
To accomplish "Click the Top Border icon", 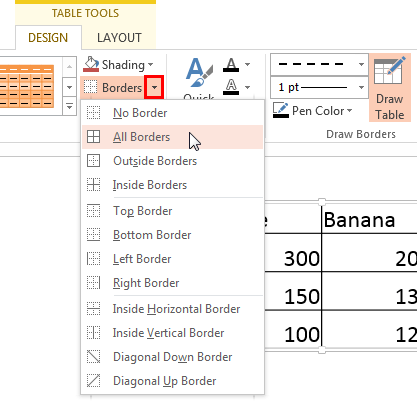I will click(x=93, y=211).
